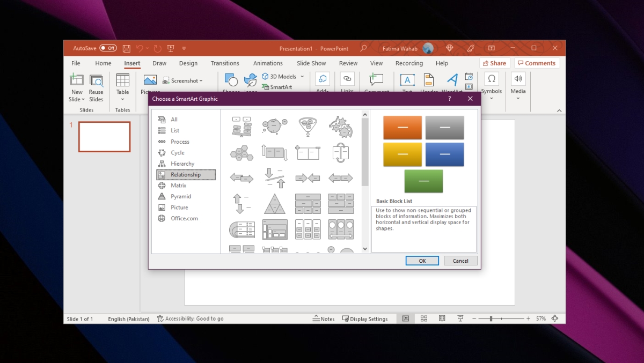Viewport: 644px width, 363px height.
Task: Start presentation from beginning icon
Action: click(x=171, y=48)
